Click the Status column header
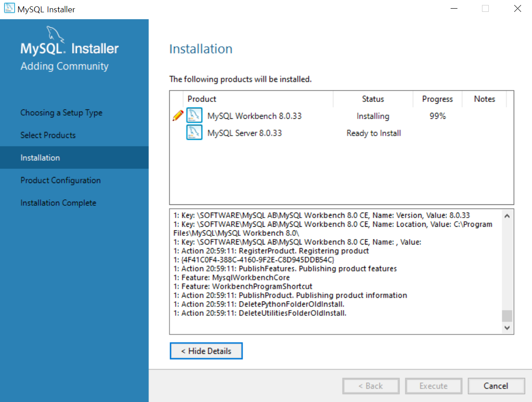 (373, 99)
